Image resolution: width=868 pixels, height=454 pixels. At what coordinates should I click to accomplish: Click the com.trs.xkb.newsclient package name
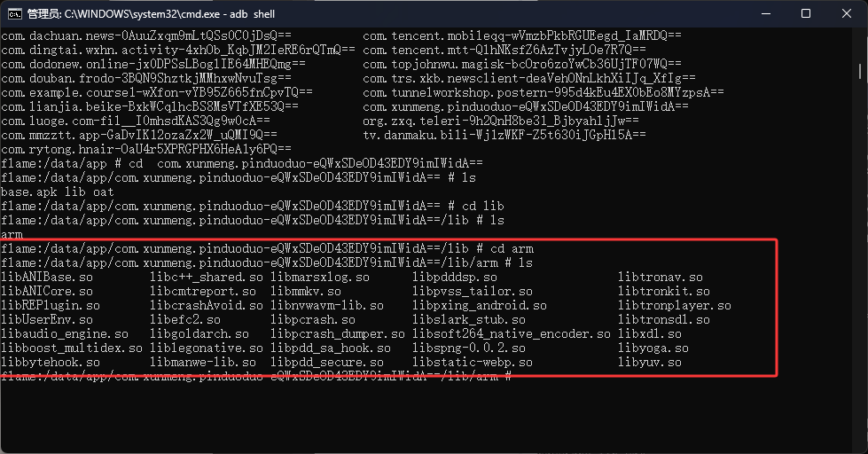(441, 79)
